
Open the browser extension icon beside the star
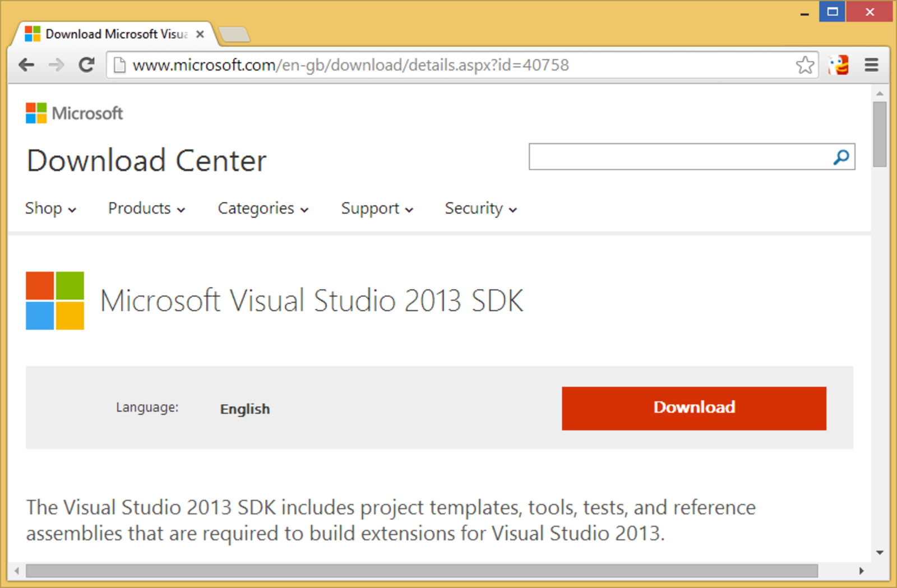tap(839, 65)
